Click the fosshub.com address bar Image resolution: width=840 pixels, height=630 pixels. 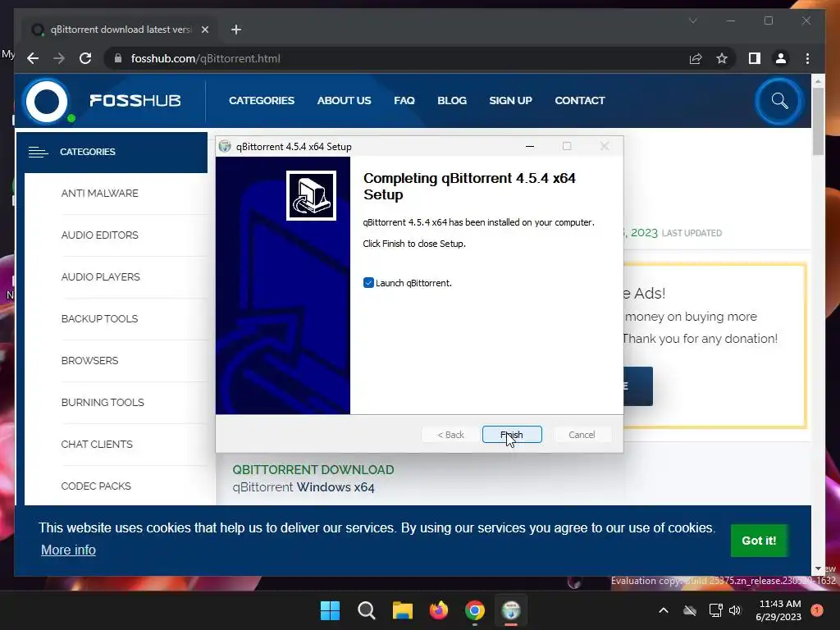coord(396,58)
